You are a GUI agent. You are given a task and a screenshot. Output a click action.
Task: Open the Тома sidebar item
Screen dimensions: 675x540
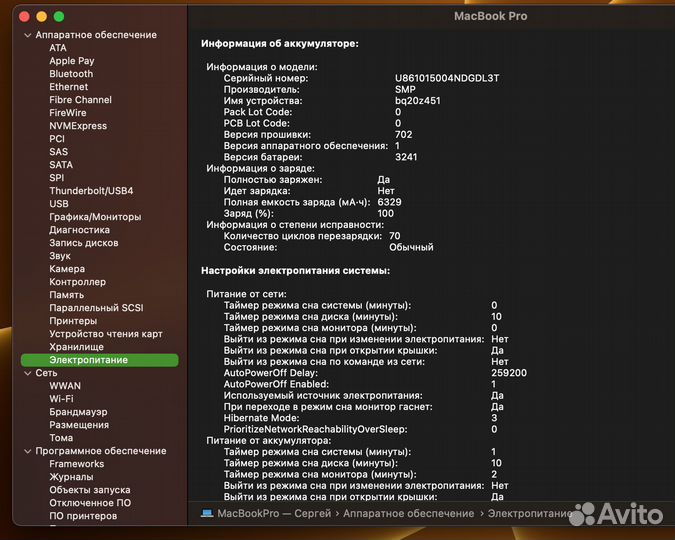point(61,438)
